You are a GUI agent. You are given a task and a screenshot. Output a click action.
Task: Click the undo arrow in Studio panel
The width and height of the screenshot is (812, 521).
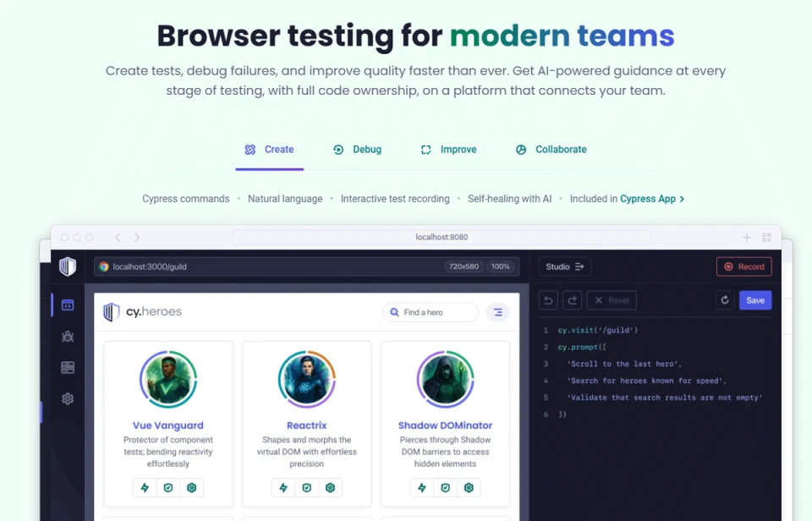tap(549, 300)
